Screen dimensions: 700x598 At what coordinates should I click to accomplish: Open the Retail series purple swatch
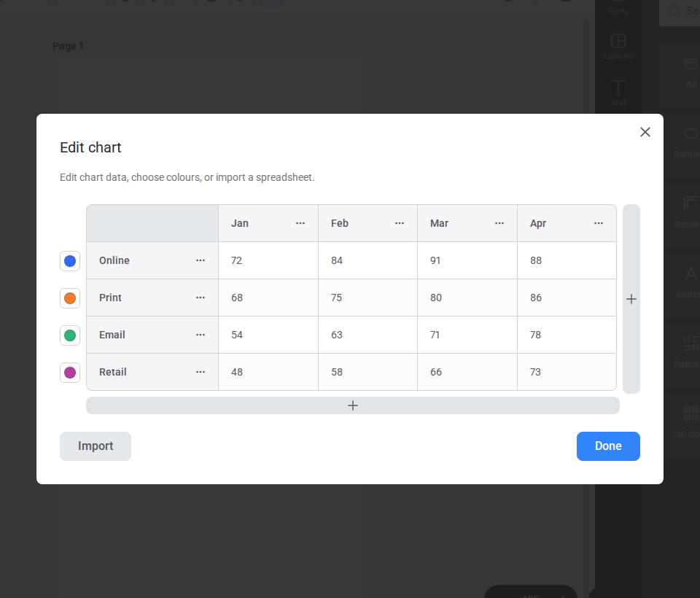pyautogui.click(x=70, y=373)
